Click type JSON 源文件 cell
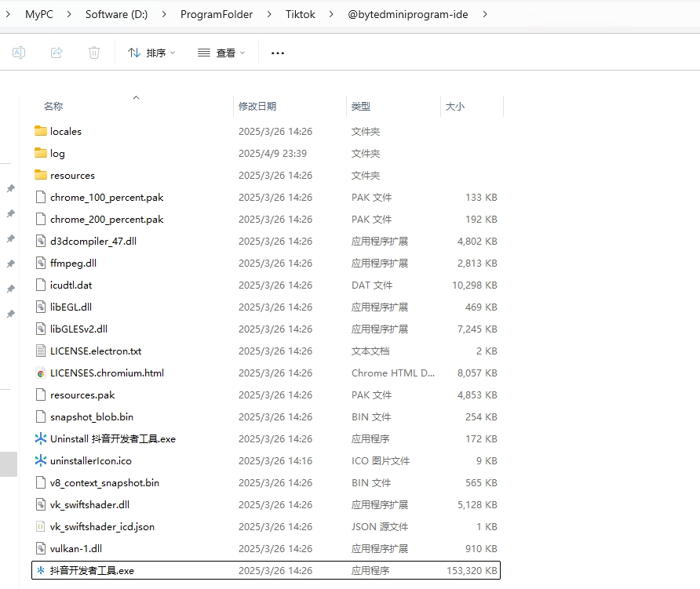Image resolution: width=700 pixels, height=589 pixels. (x=380, y=526)
